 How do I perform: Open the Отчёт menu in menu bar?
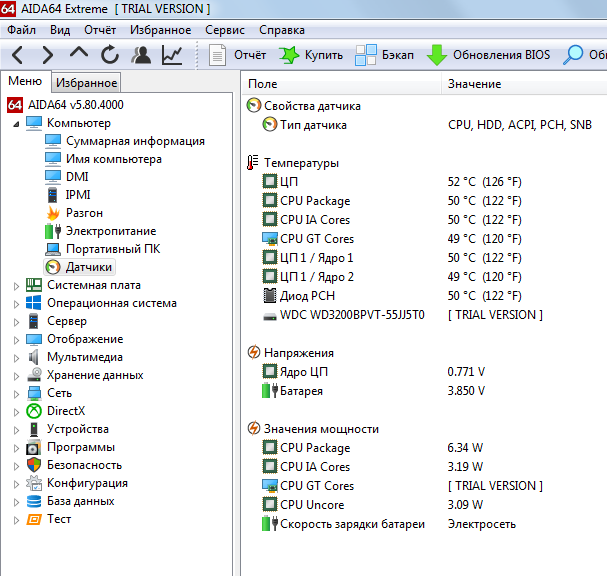tap(100, 30)
